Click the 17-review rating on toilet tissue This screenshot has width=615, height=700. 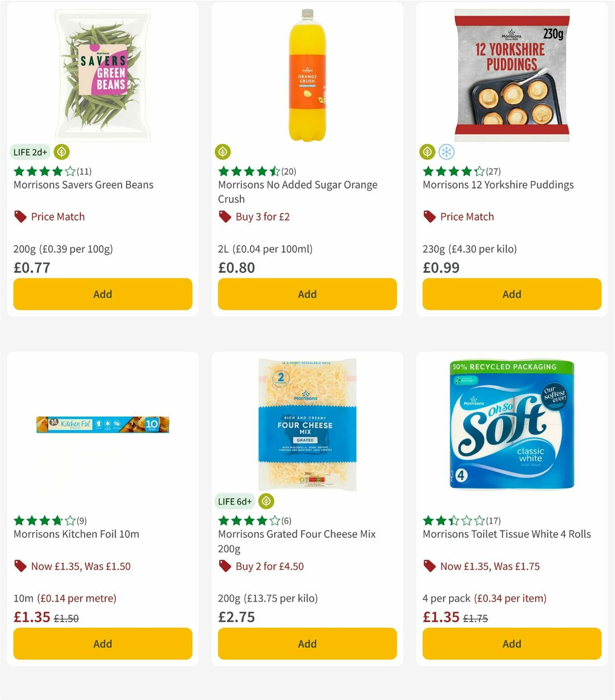click(456, 521)
